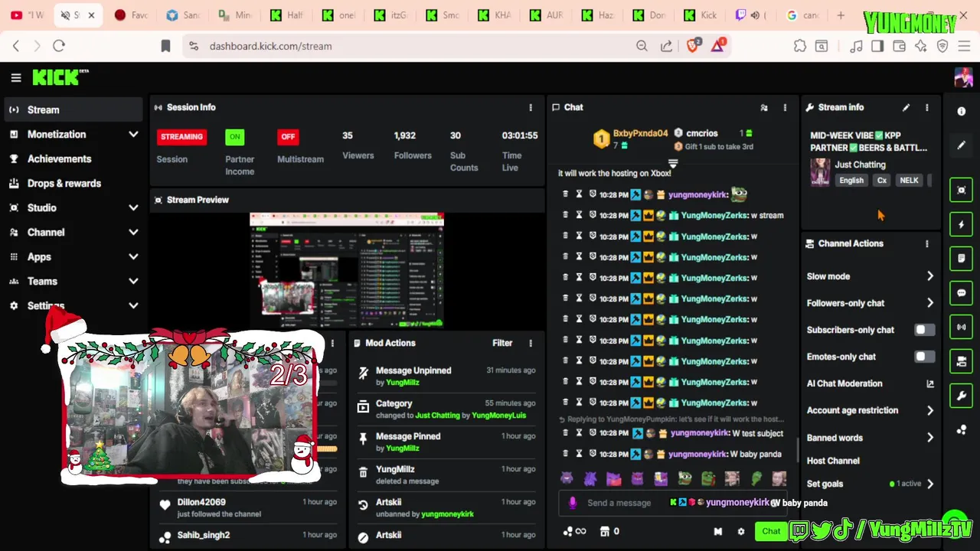Viewport: 980px width, 551px height.
Task: Click the wrench icon in right sidebar
Action: [x=962, y=396]
